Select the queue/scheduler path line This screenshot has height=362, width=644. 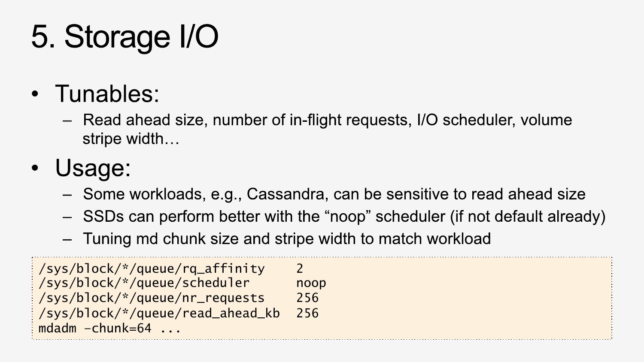tap(144, 283)
